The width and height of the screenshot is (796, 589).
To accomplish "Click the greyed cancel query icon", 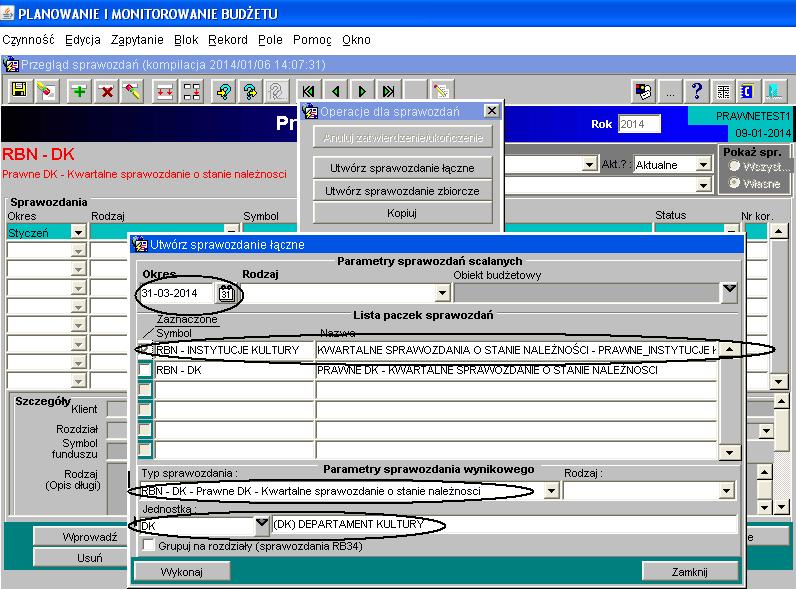I will 276,91.
